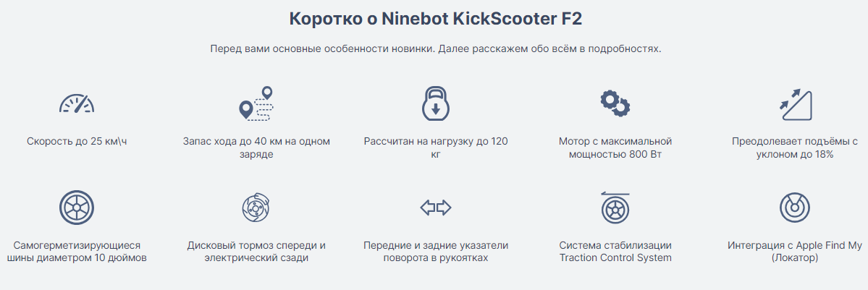Viewport: 868px width, 290px height.
Task: Click the text Скорость до 25 км\ч
Action: (77, 141)
